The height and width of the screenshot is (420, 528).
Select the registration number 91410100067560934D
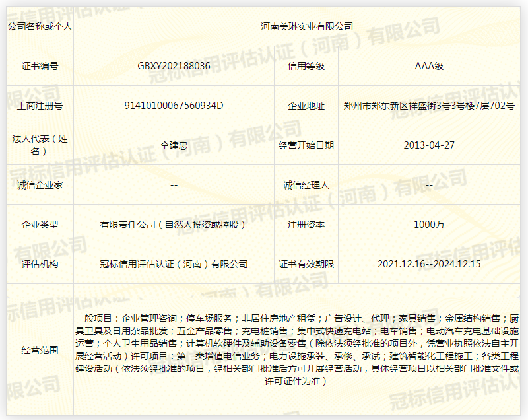tap(174, 106)
